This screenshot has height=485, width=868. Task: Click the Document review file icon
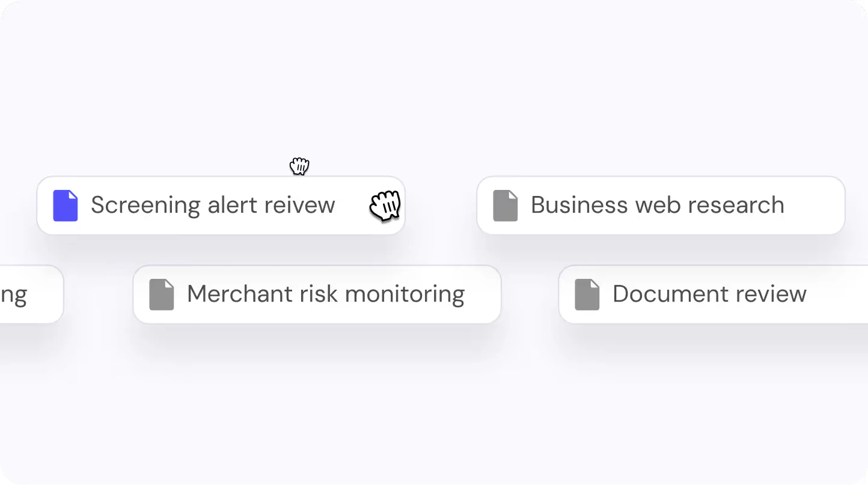587,294
